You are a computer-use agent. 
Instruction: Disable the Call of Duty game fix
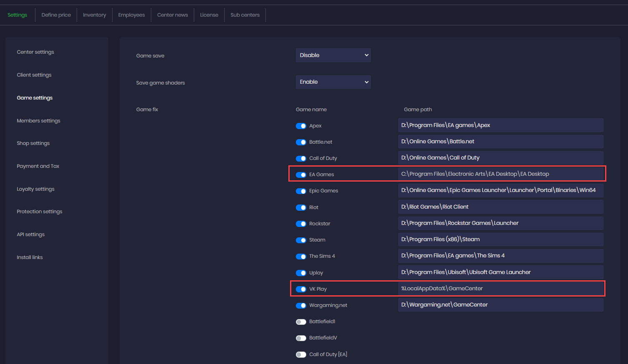[x=301, y=158]
